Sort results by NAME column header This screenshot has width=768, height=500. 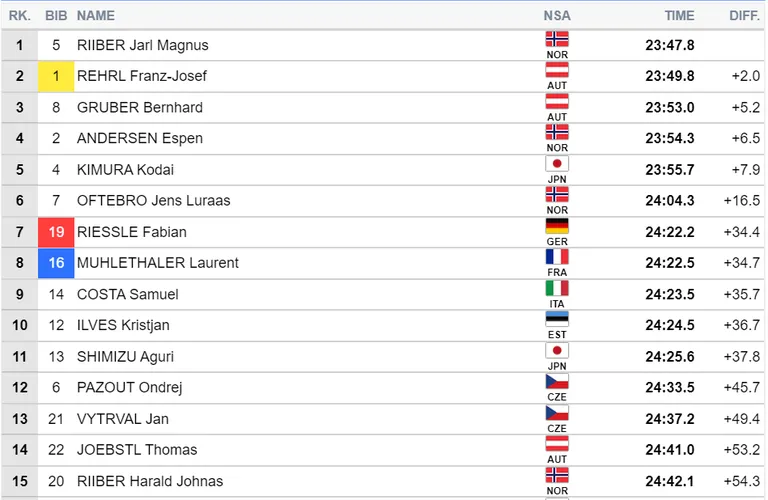point(96,16)
